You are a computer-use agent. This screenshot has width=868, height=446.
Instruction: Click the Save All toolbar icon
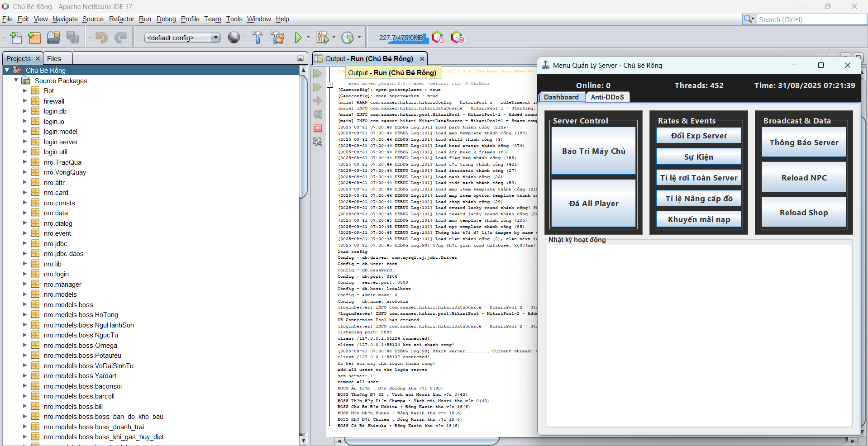tap(73, 38)
